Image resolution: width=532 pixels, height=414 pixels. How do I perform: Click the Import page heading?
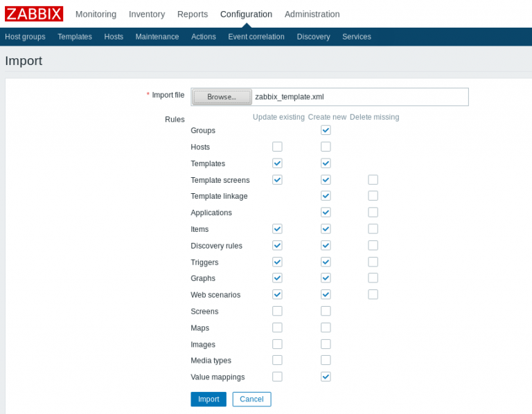[x=24, y=61]
